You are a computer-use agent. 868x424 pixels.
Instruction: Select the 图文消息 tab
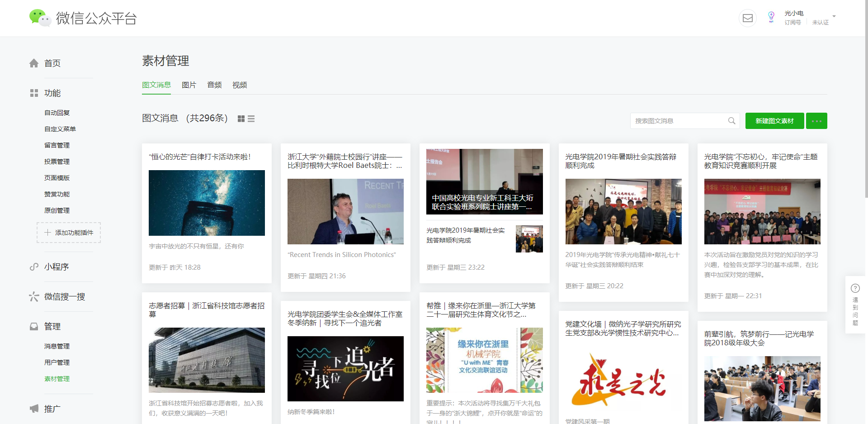pyautogui.click(x=156, y=85)
